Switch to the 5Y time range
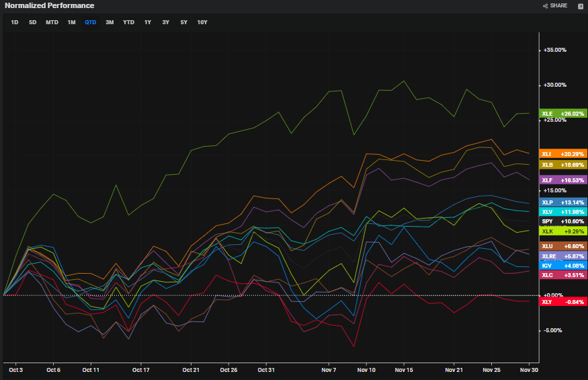 click(x=183, y=22)
